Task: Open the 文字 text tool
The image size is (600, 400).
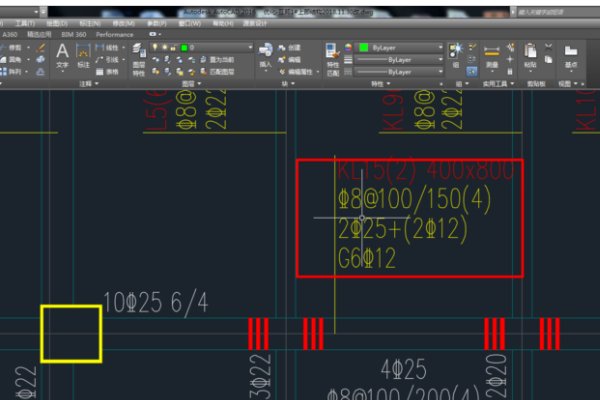Action: [x=62, y=57]
